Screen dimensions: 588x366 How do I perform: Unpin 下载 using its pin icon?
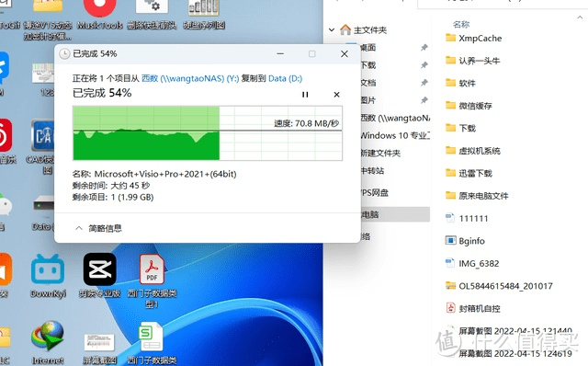tap(424, 65)
